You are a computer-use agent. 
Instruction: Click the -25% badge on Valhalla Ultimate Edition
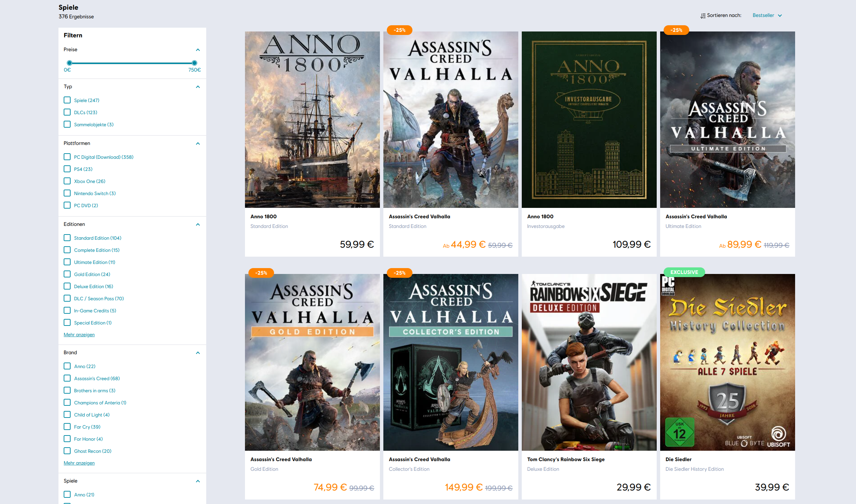(x=676, y=30)
